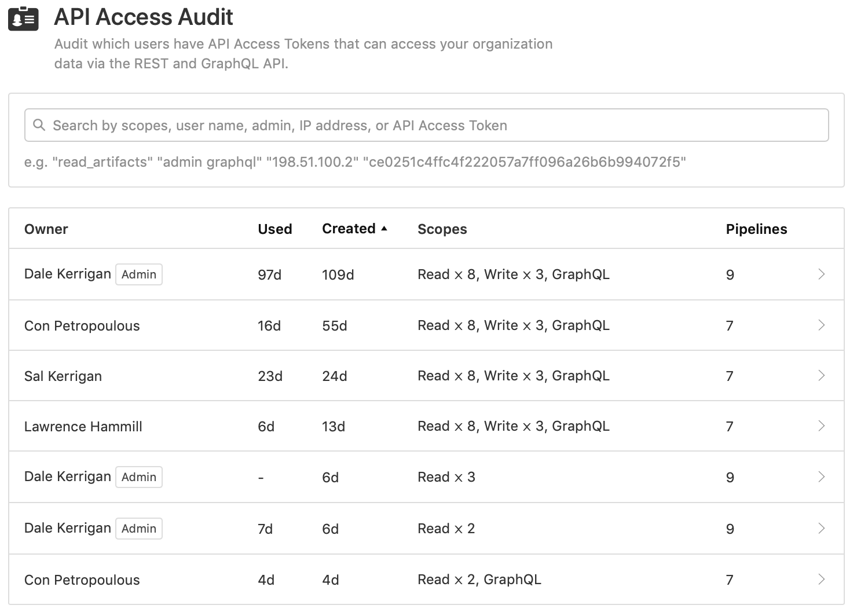Click the API Access Audit badge icon
This screenshot has width=857, height=616.
23,19
